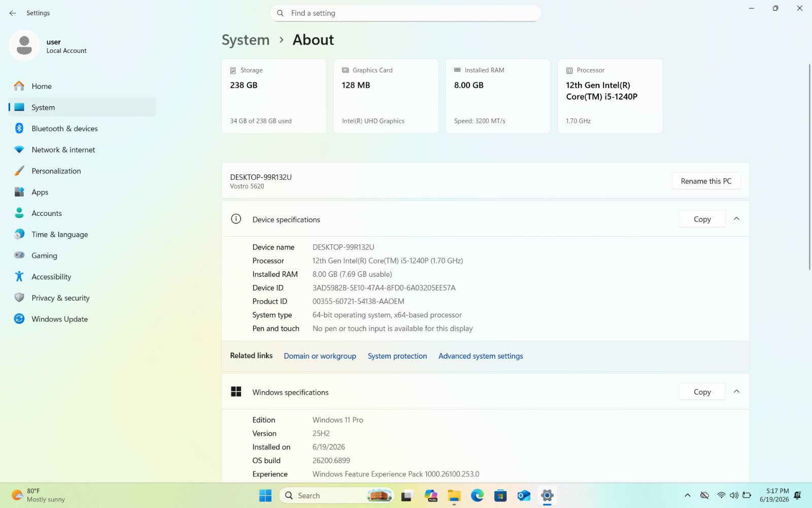This screenshot has height=508, width=812.
Task: Click the crossed-out cloud icon in the tray
Action: [704, 495]
